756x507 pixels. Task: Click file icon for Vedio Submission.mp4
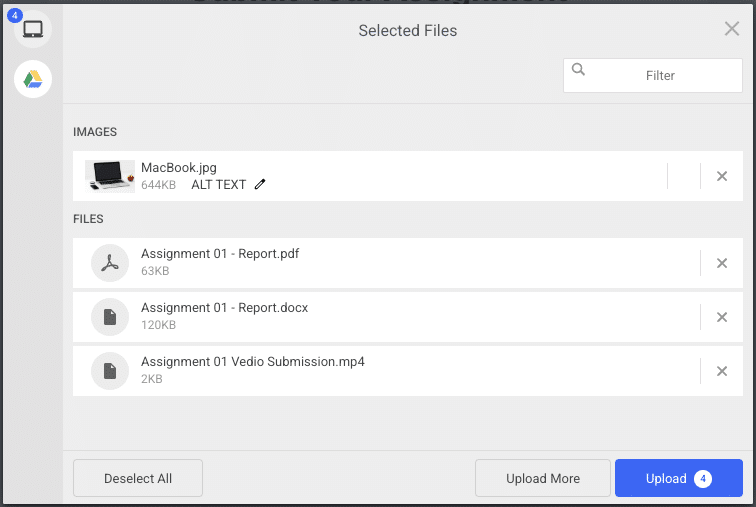pos(110,371)
